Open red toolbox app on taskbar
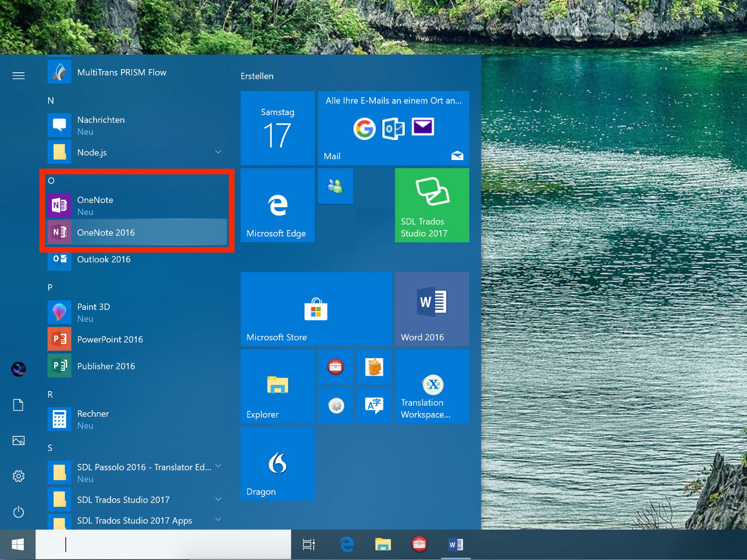This screenshot has height=560, width=747. [419, 545]
